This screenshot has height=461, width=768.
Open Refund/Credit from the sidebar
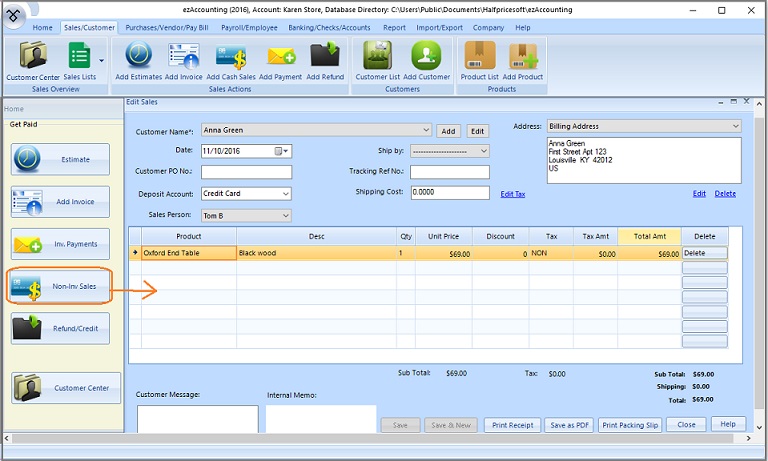[65, 328]
